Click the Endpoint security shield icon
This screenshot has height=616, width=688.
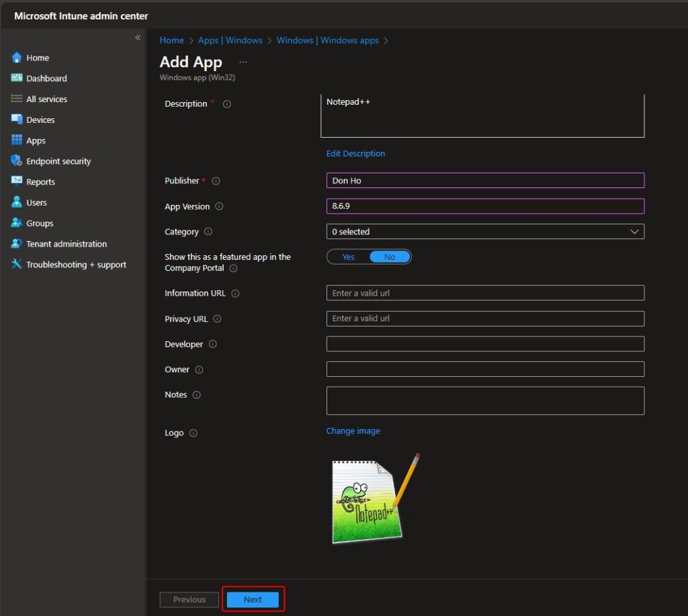[x=17, y=161]
